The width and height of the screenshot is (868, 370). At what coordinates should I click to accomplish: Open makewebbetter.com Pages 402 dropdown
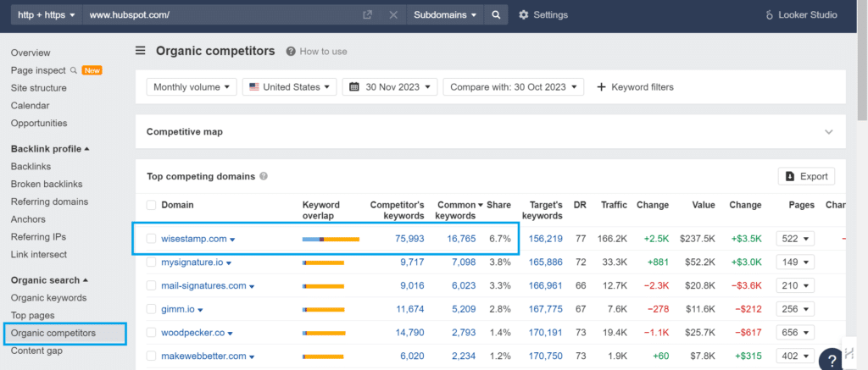(795, 356)
